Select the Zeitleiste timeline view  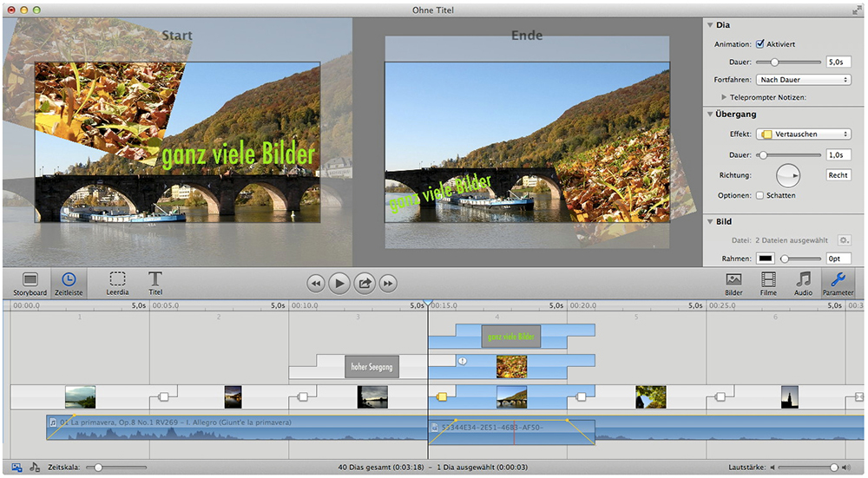pos(69,283)
